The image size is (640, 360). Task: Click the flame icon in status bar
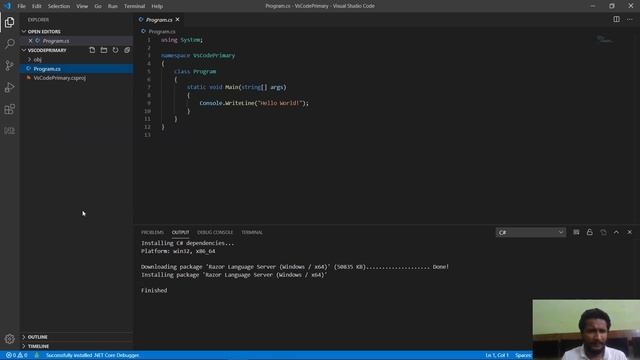pyautogui.click(x=37, y=355)
